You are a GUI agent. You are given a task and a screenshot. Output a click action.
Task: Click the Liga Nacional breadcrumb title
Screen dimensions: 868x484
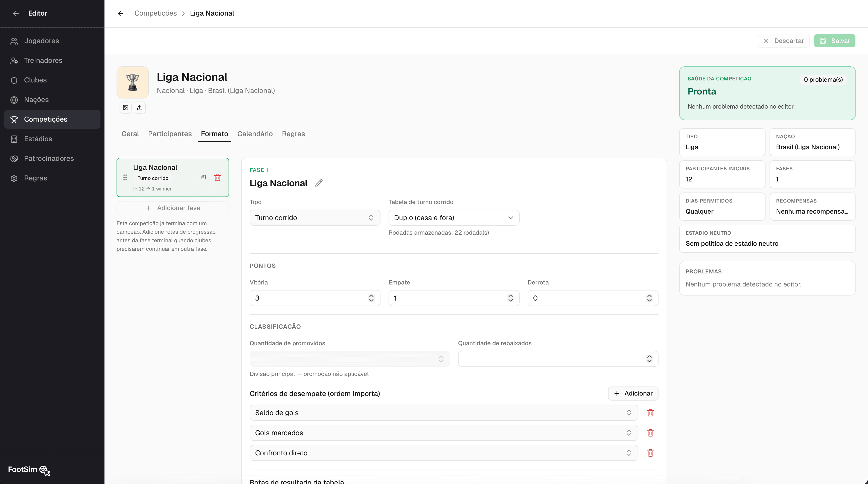click(x=212, y=13)
